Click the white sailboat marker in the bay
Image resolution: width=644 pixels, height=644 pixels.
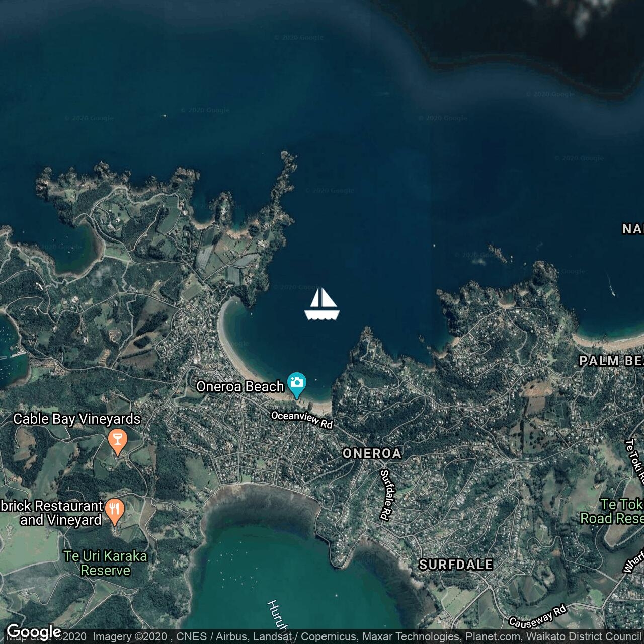pyautogui.click(x=322, y=304)
